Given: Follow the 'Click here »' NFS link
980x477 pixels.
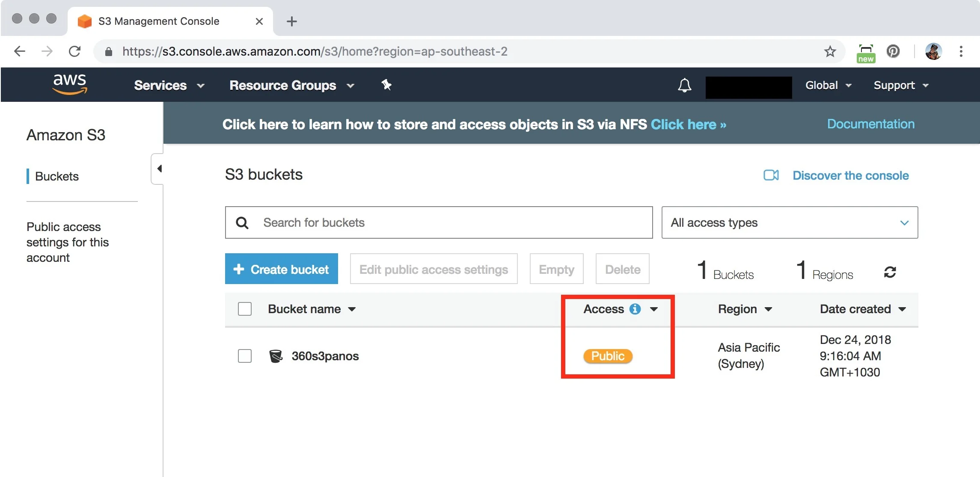Looking at the screenshot, I should (x=689, y=124).
